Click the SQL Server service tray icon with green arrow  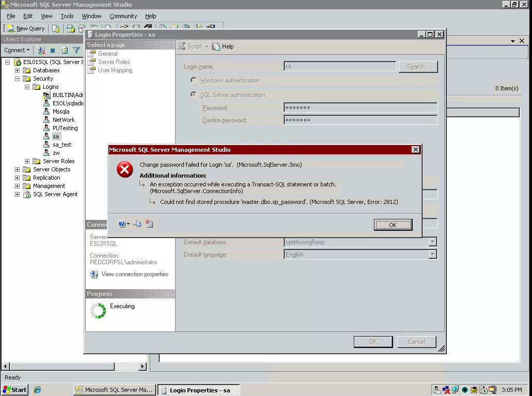(x=483, y=390)
